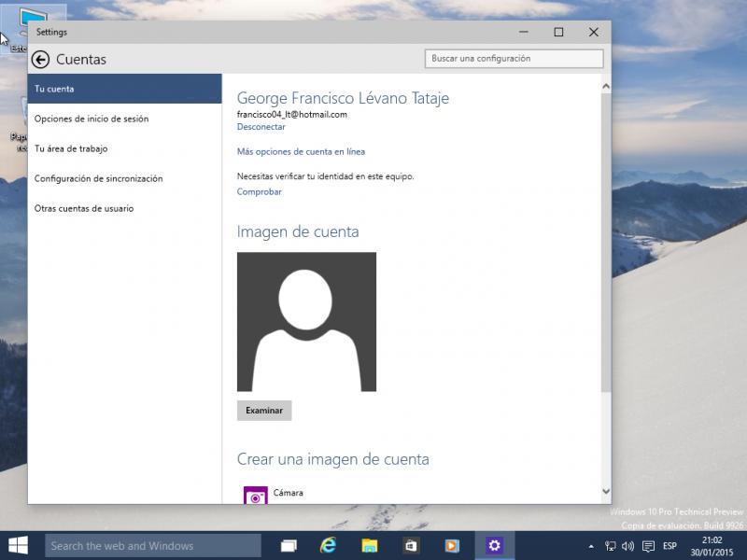Click the scrollbar up arrow
The image size is (747, 560).
tap(606, 86)
